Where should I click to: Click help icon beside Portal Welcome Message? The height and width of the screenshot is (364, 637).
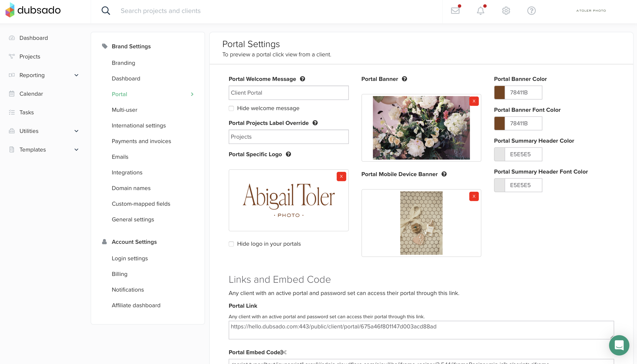302,79
